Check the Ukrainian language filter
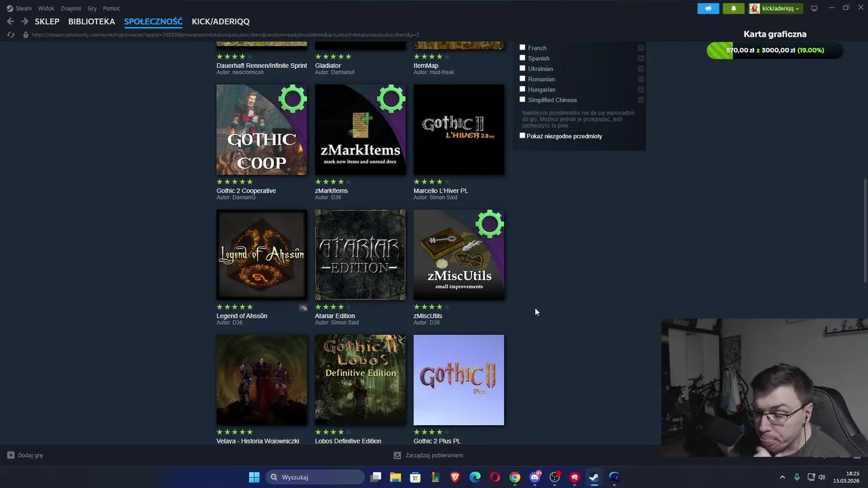Viewport: 868px width, 488px height. [x=522, y=68]
